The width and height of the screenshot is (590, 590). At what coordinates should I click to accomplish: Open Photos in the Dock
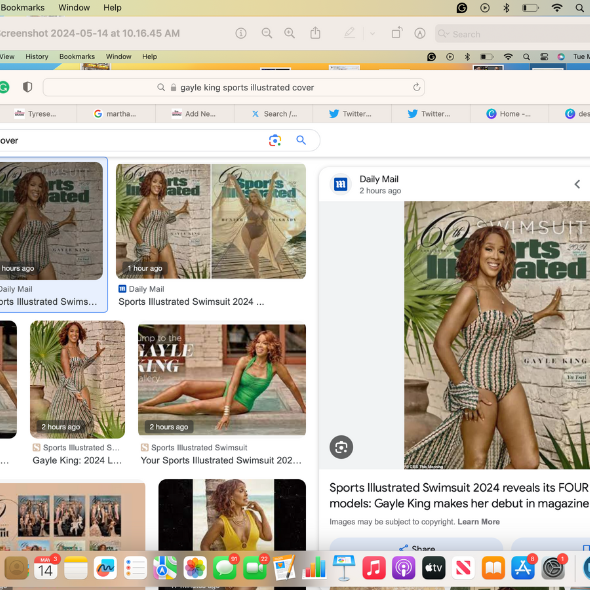[x=195, y=568]
